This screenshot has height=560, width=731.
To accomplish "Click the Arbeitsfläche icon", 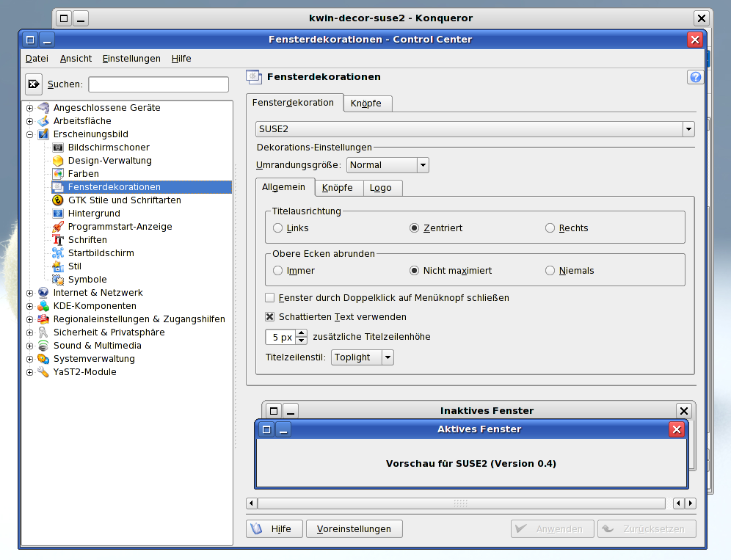I will (x=43, y=121).
